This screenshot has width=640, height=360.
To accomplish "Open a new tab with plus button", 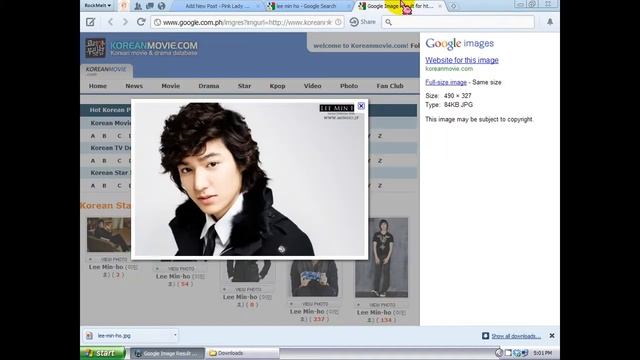I will tap(453, 6).
